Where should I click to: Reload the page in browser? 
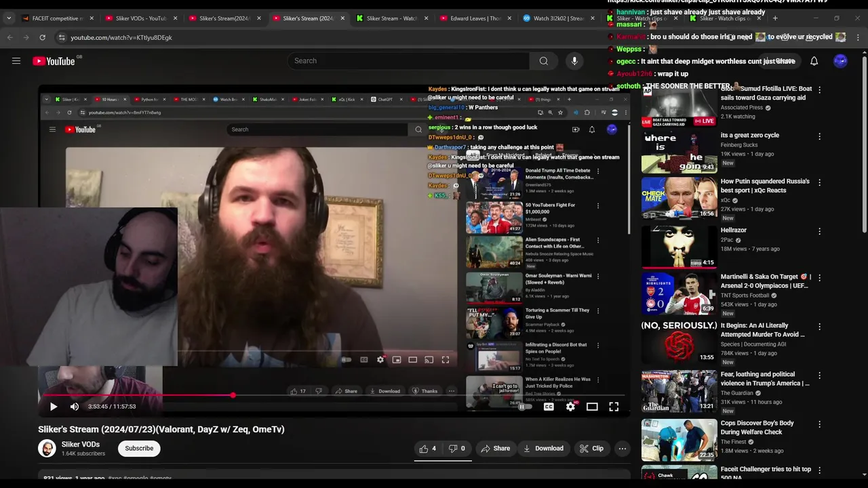pyautogui.click(x=42, y=37)
